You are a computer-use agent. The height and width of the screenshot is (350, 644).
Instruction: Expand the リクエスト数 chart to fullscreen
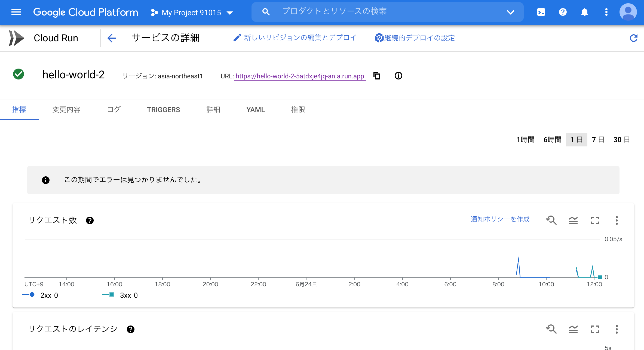595,220
